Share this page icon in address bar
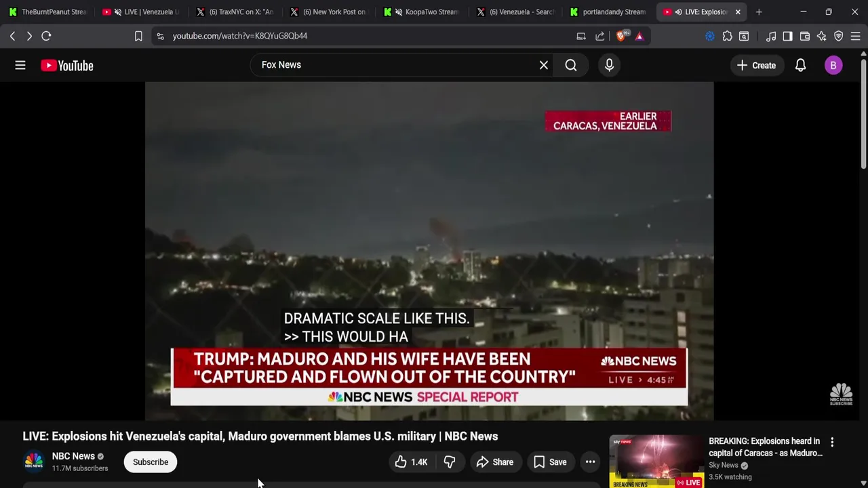The image size is (868, 488). [600, 36]
